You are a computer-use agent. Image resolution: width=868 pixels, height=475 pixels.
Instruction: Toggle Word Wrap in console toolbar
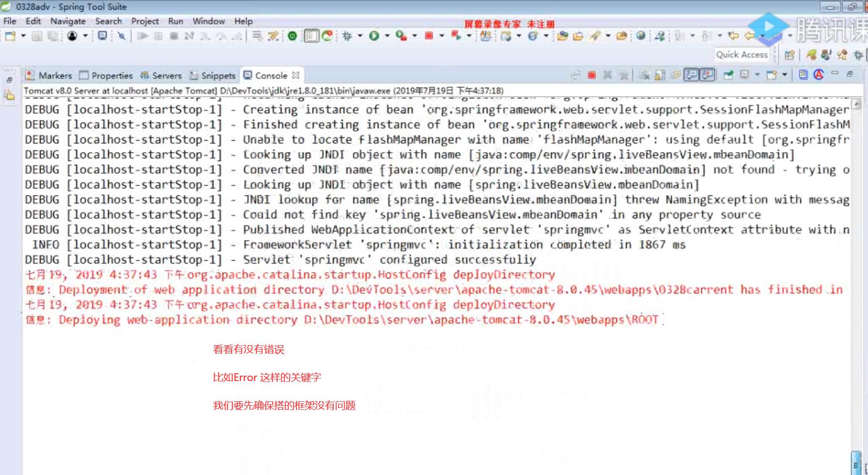click(x=675, y=75)
